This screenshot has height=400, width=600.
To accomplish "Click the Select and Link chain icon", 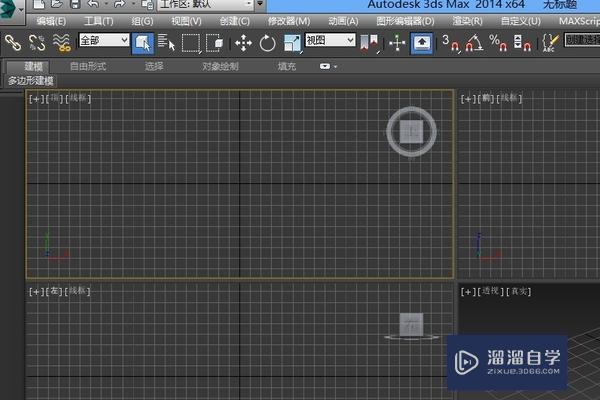I will 13,42.
